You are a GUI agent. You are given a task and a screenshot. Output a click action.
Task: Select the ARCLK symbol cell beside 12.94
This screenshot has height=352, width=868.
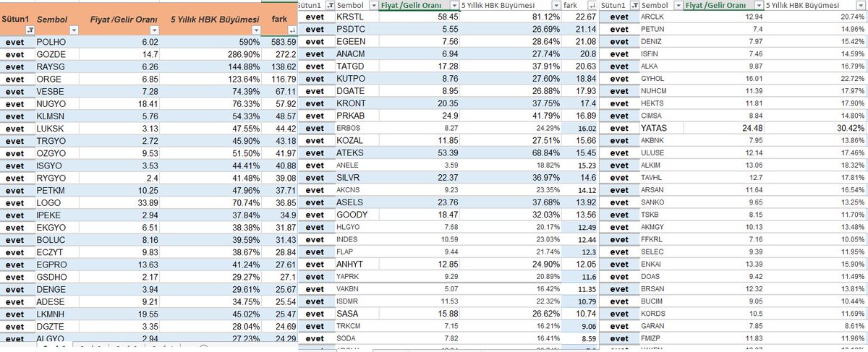(660, 17)
